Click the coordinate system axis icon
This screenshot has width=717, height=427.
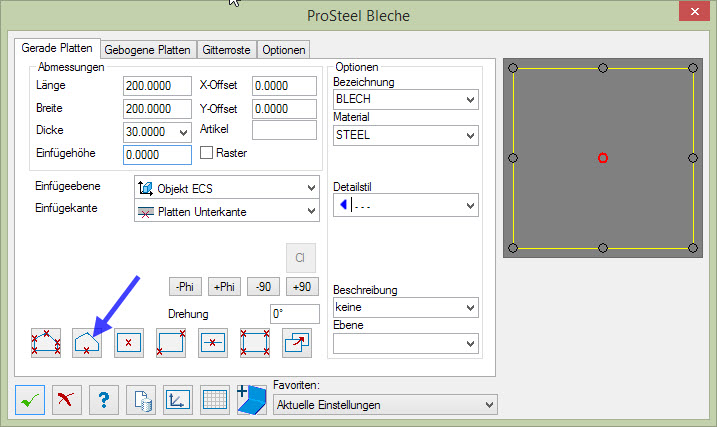(178, 400)
